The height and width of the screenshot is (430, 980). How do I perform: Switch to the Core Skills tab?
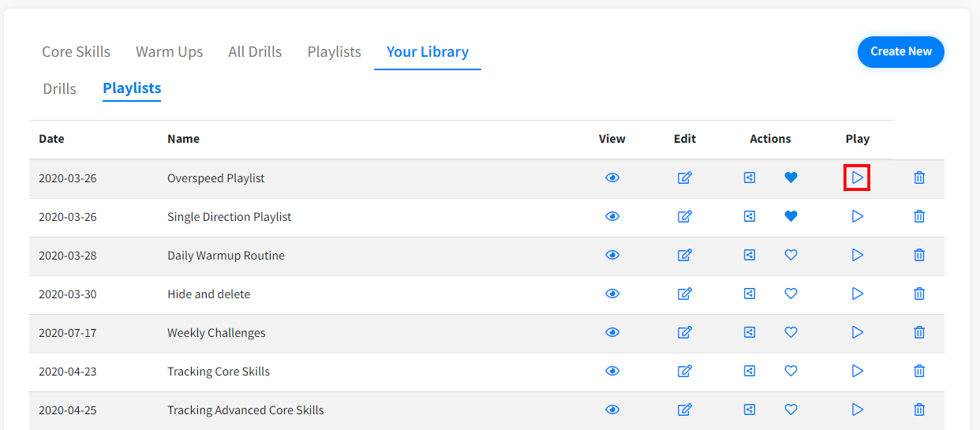point(76,52)
